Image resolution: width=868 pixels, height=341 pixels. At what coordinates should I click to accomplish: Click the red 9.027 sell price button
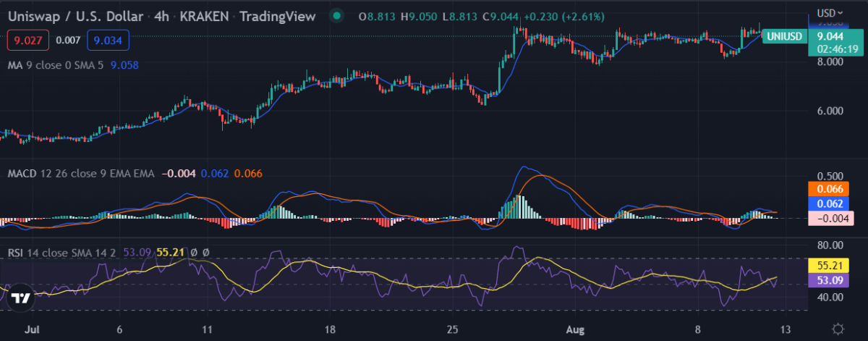(x=28, y=40)
